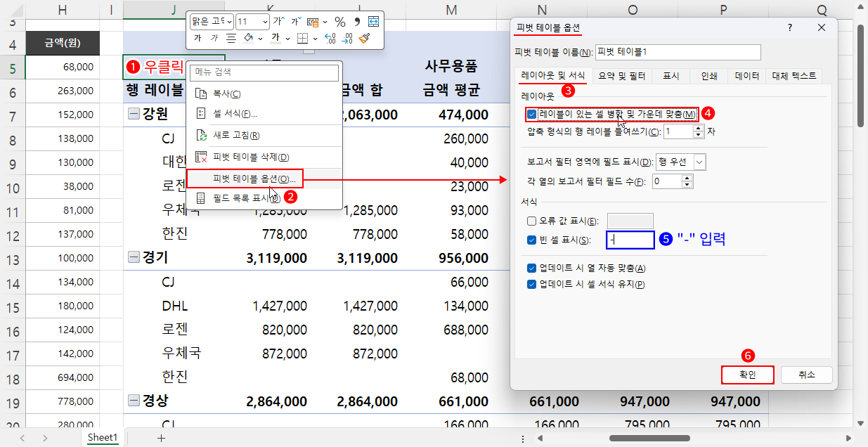Increase font size using mini toolbar icon
The height and width of the screenshot is (447, 868).
[279, 20]
